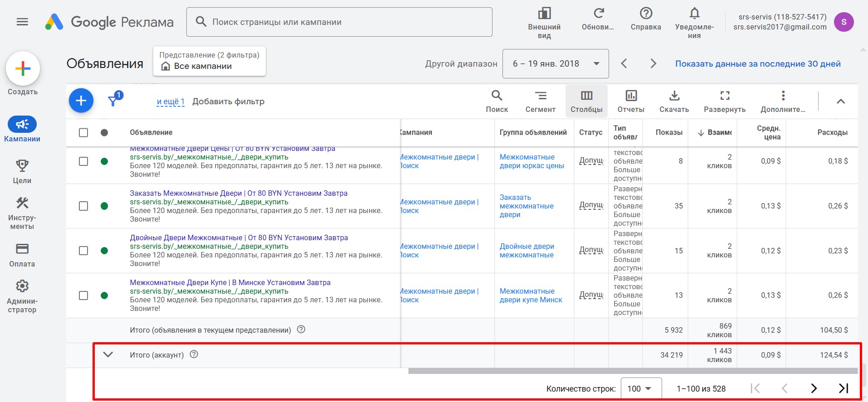Sort by Группа объявлений column header
This screenshot has width=868, height=402.
533,132
